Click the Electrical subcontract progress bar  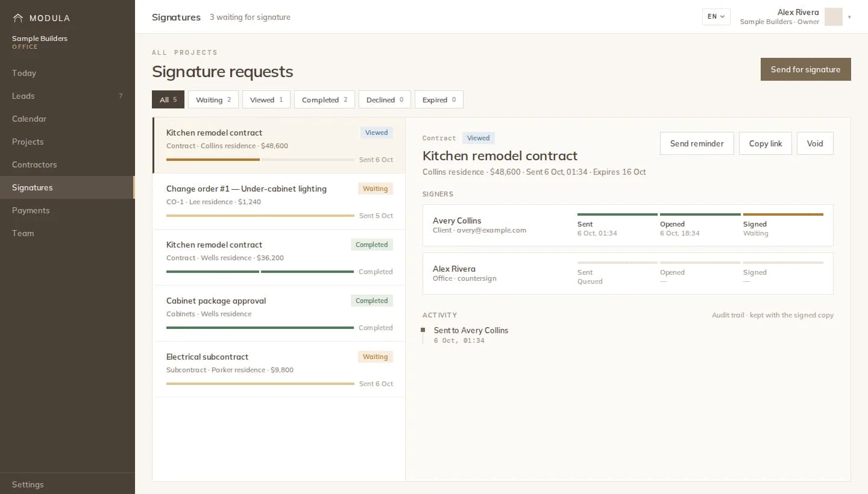(x=260, y=384)
